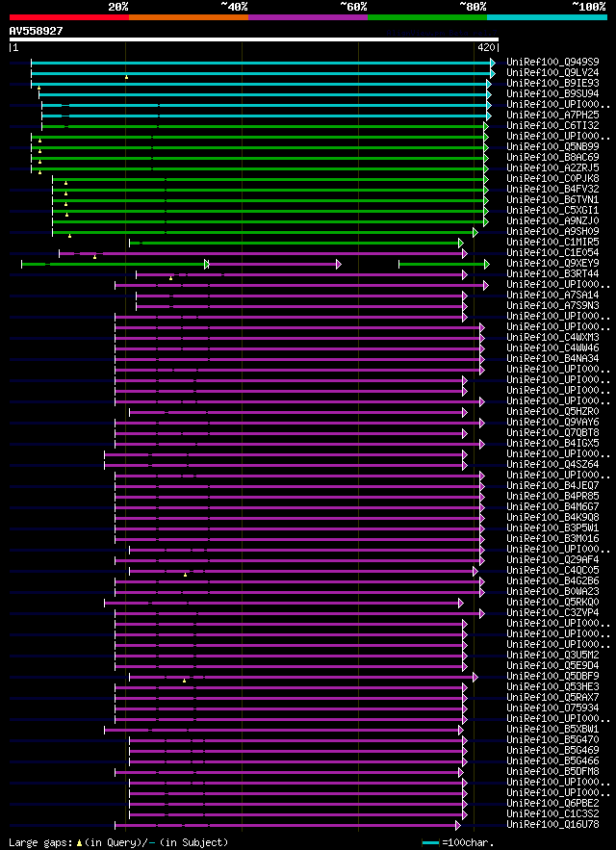Pick the UniRef100_B3M016 label
The image size is (616, 850).
coord(552,538)
